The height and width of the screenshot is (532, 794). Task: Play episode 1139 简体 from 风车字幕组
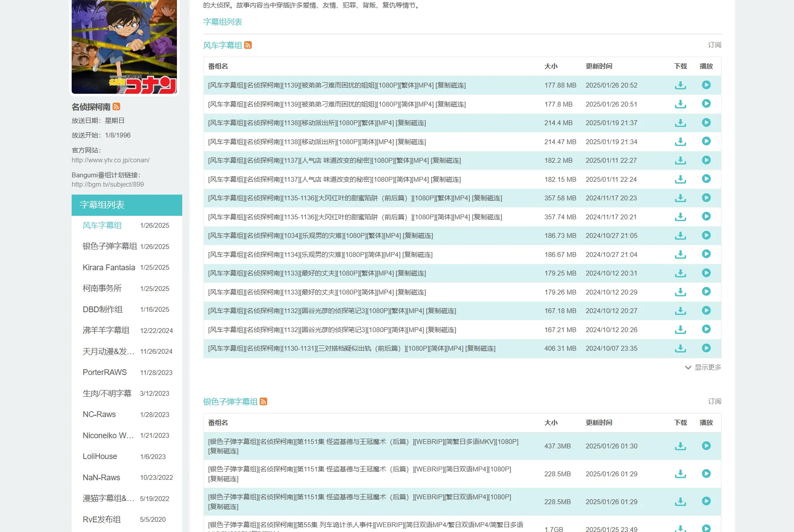pos(706,104)
